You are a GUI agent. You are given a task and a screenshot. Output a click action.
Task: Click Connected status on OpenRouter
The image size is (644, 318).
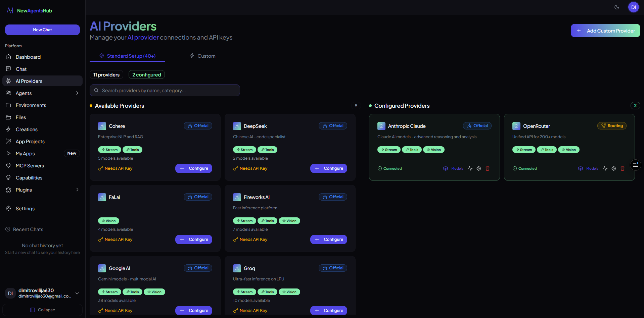point(524,168)
